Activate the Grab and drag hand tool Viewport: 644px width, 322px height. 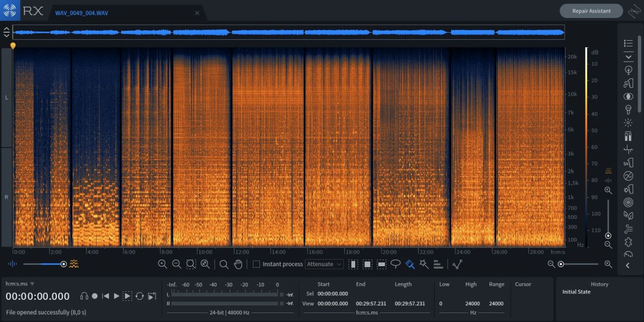coord(238,264)
